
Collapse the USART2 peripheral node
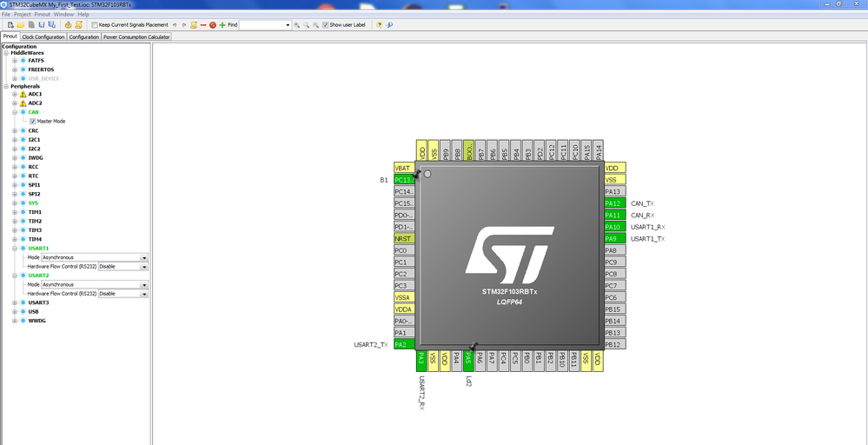[15, 275]
